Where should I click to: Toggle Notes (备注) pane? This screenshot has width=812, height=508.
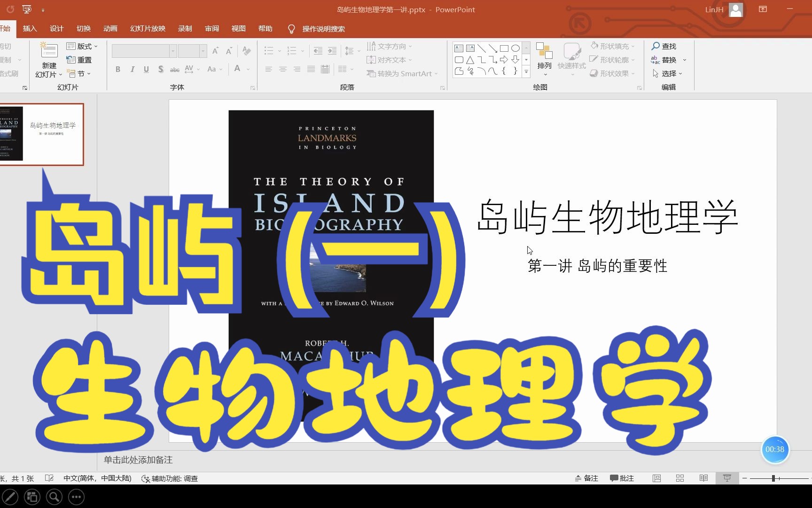click(x=586, y=478)
